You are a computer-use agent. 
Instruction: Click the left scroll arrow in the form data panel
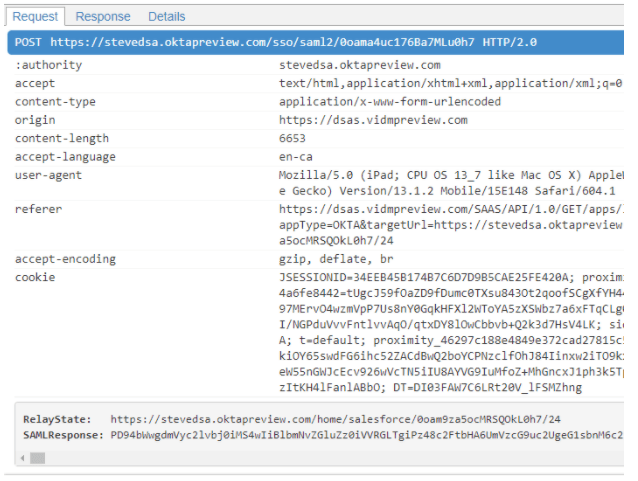(21, 458)
